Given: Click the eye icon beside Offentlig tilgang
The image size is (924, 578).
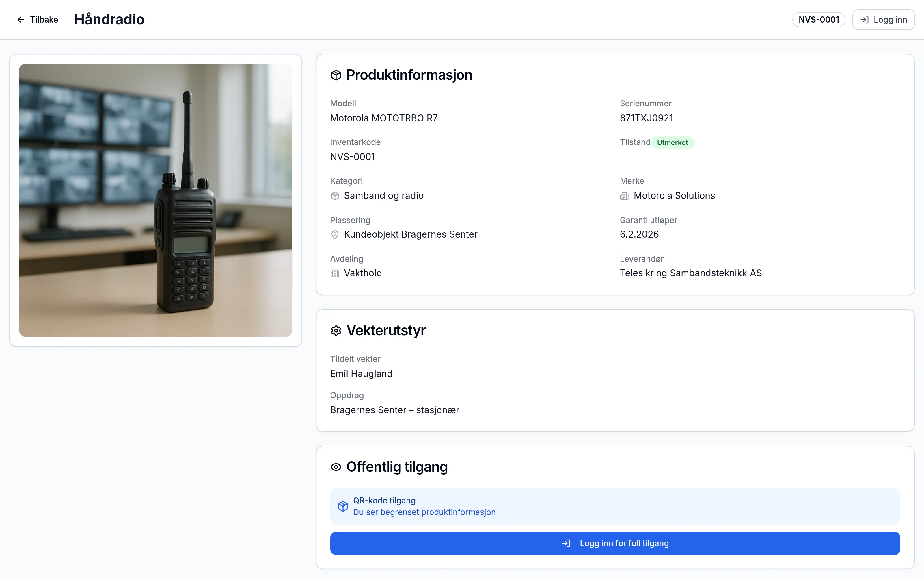Looking at the screenshot, I should click(336, 467).
